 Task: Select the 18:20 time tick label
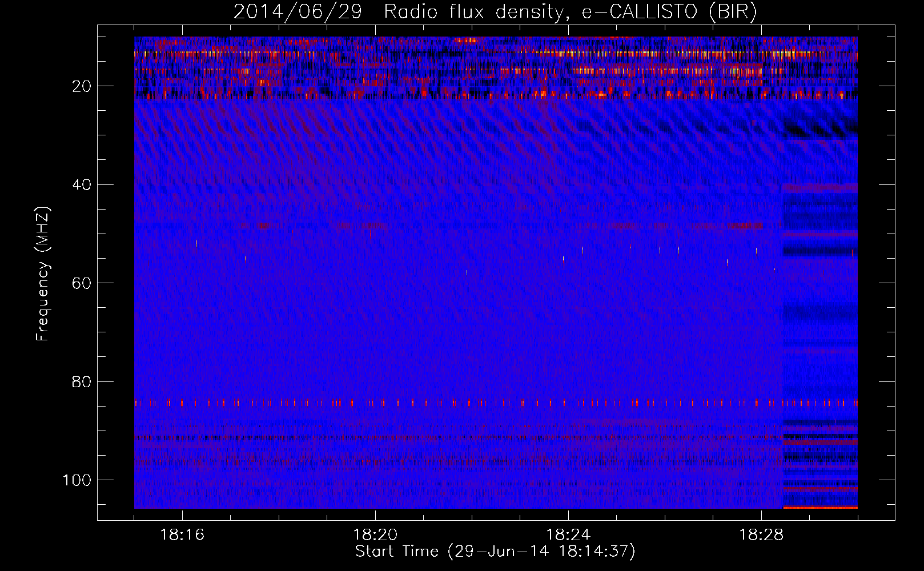point(375,535)
